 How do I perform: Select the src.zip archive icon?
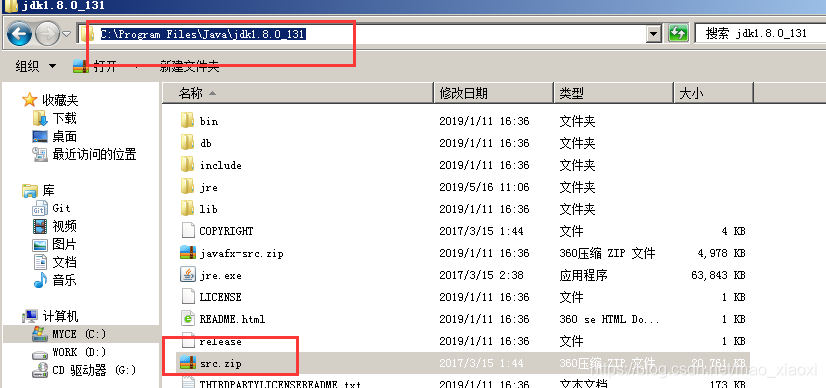pos(188,363)
